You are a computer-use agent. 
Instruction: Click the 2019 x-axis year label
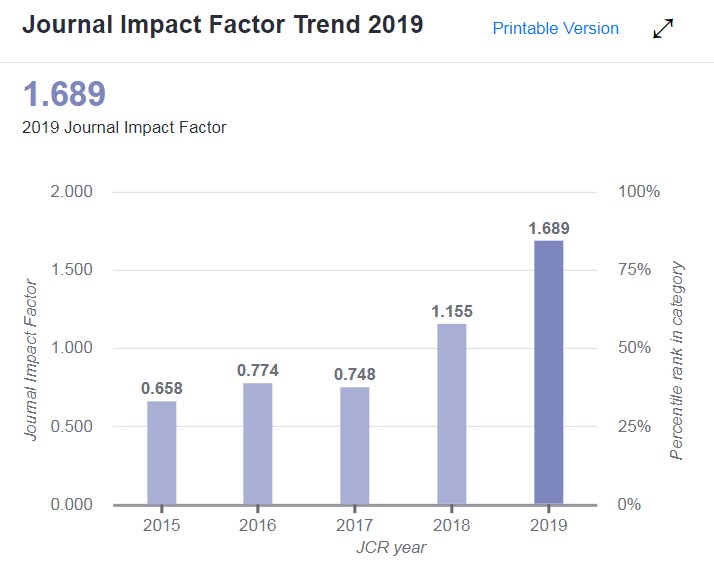(x=549, y=525)
